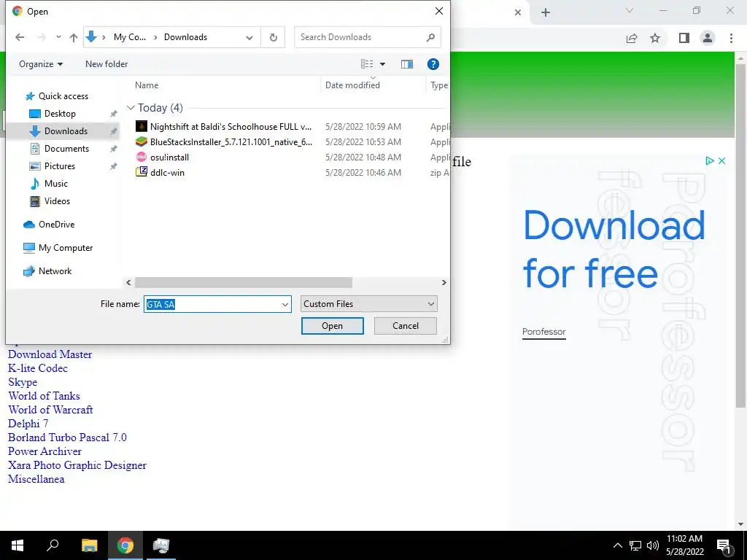Click the Cancel button
747x560 pixels.
[406, 326]
